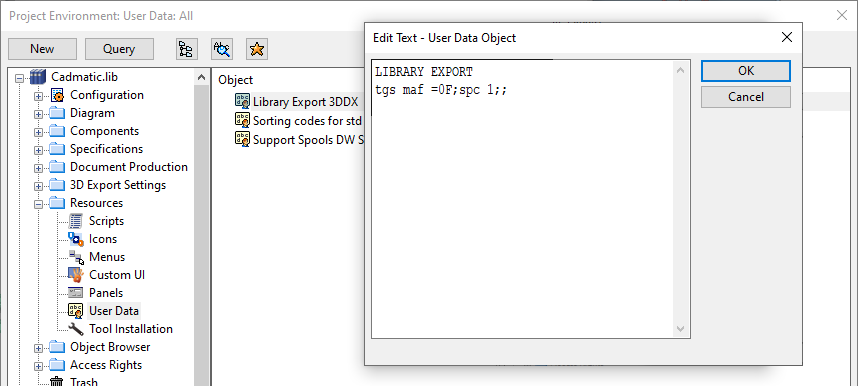Image resolution: width=858 pixels, height=386 pixels.
Task: Click Support Spools object icon
Action: [242, 139]
